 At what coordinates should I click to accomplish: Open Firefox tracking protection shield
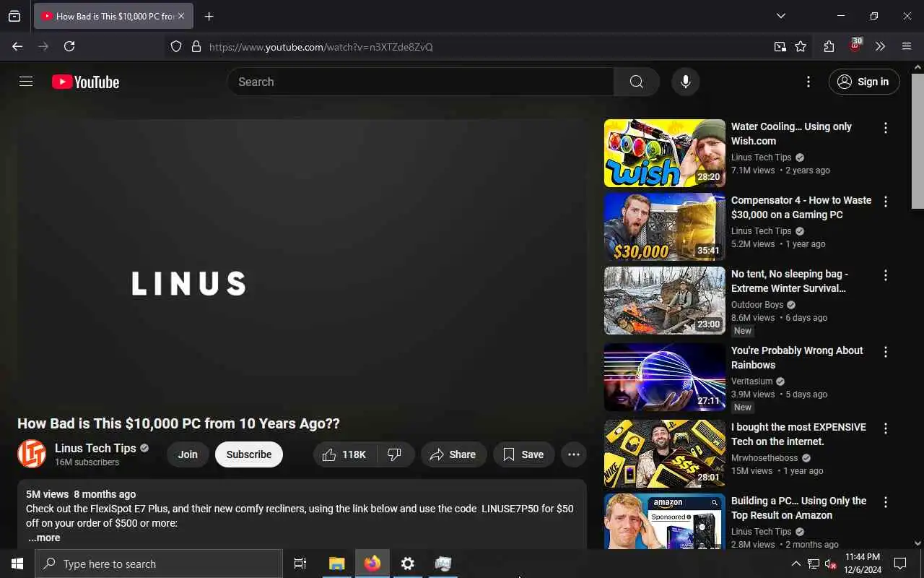click(176, 47)
